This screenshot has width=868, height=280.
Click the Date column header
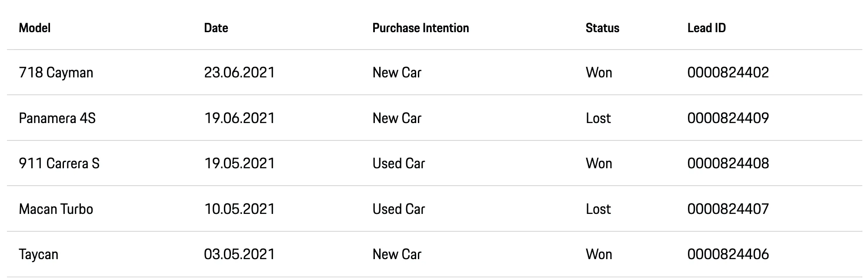[216, 28]
